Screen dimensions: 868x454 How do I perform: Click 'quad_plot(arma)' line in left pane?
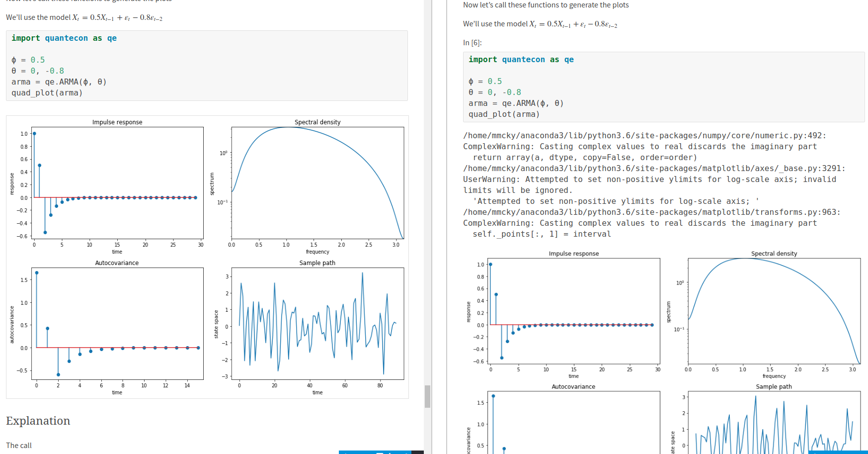[x=47, y=93]
